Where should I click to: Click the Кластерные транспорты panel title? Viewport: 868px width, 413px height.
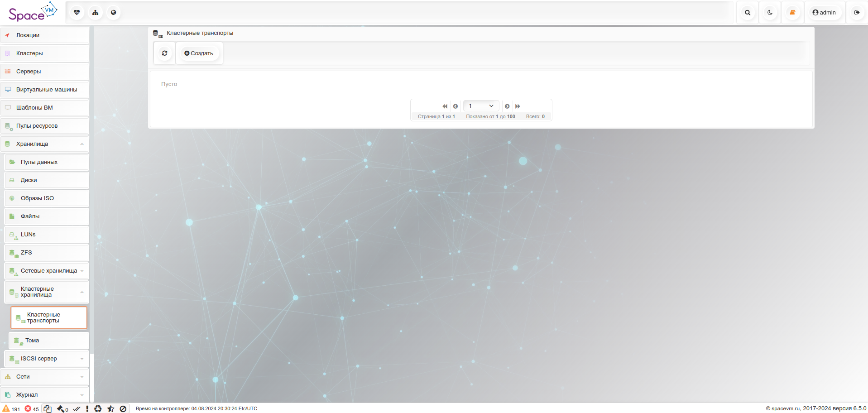click(200, 33)
